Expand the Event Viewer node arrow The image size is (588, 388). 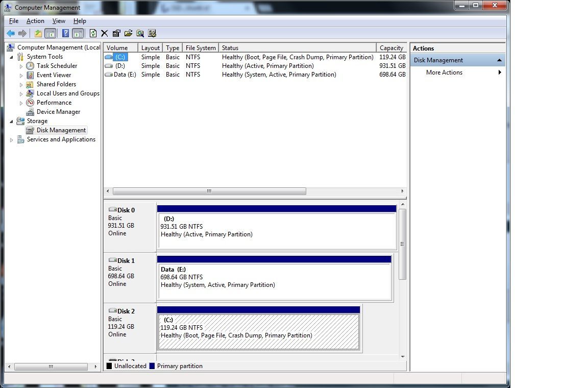tap(21, 76)
